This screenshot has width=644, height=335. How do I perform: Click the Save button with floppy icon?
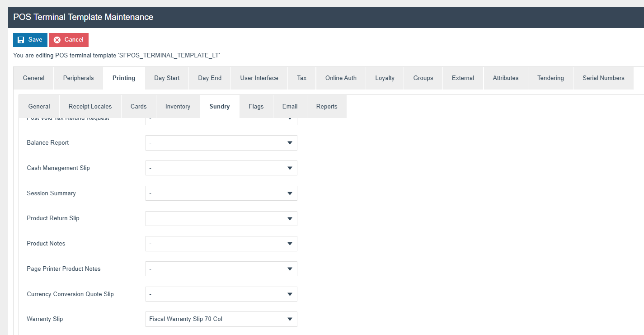30,40
